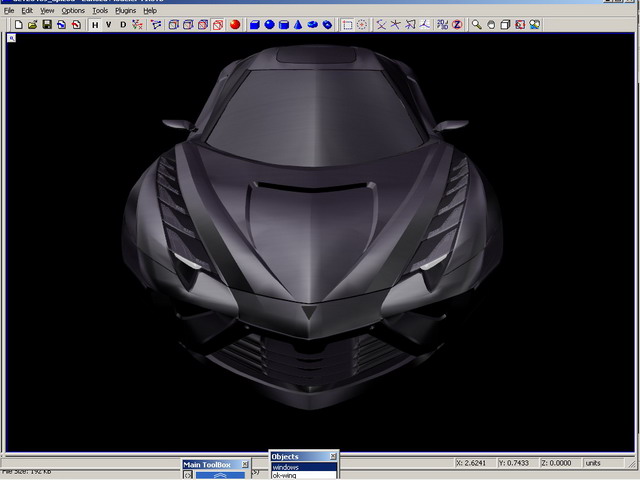The image size is (640, 480).
Task: Create a cylinder primitive
Action: (284, 24)
